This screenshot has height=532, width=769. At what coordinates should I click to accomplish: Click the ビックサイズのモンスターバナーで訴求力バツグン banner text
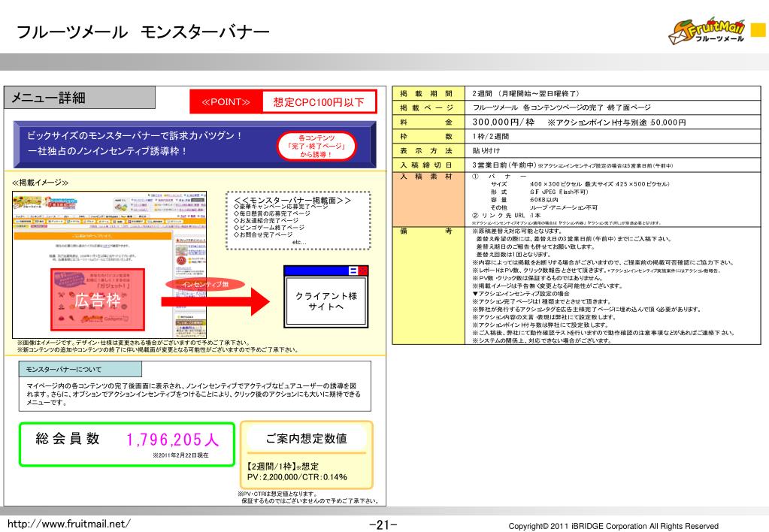point(135,136)
